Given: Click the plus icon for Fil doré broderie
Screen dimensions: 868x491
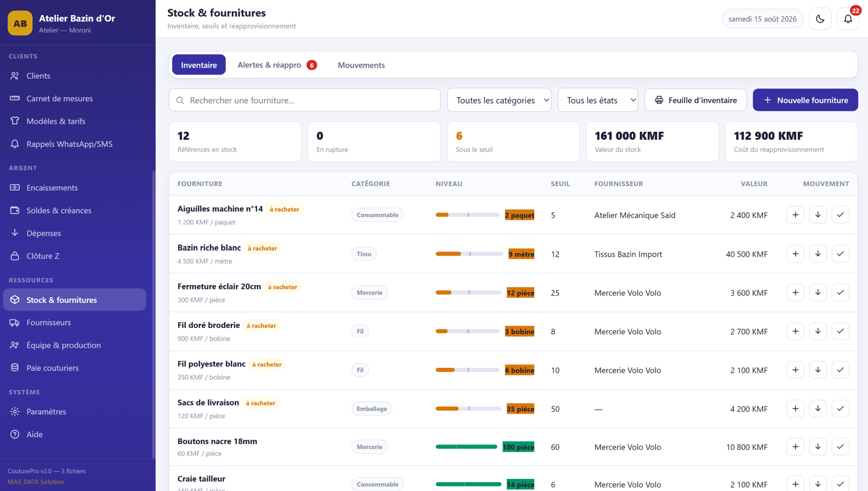Looking at the screenshot, I should click(795, 331).
